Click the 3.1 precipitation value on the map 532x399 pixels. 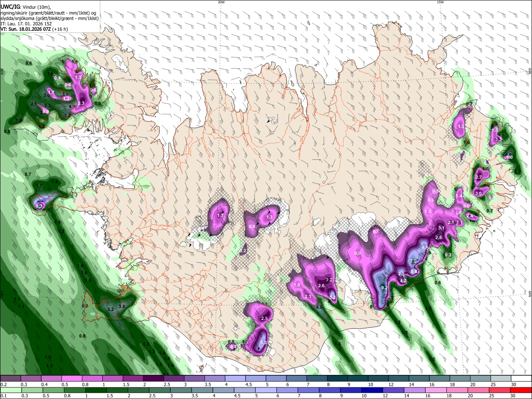pyautogui.click(x=441, y=228)
